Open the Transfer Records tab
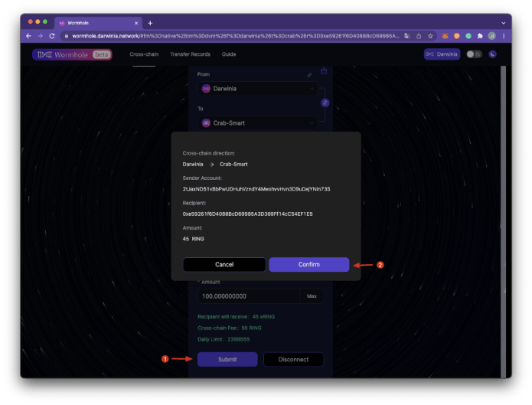The image size is (532, 405). pos(190,54)
